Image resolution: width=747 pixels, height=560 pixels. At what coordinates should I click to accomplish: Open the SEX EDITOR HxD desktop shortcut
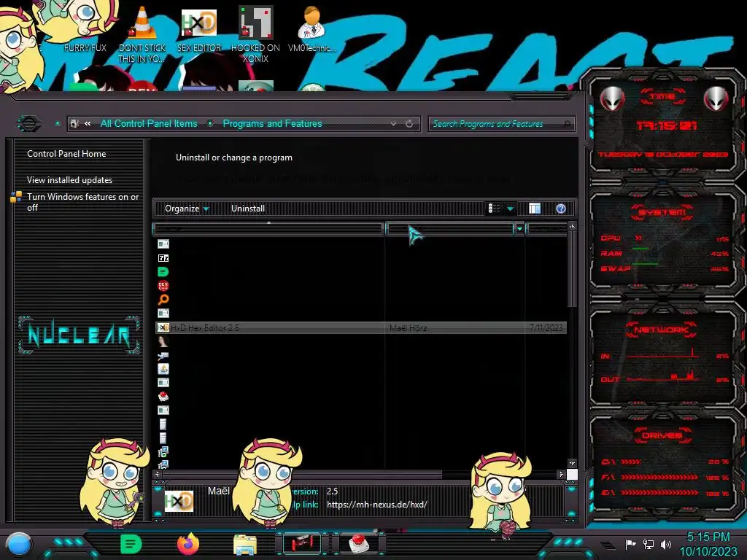coord(199,29)
